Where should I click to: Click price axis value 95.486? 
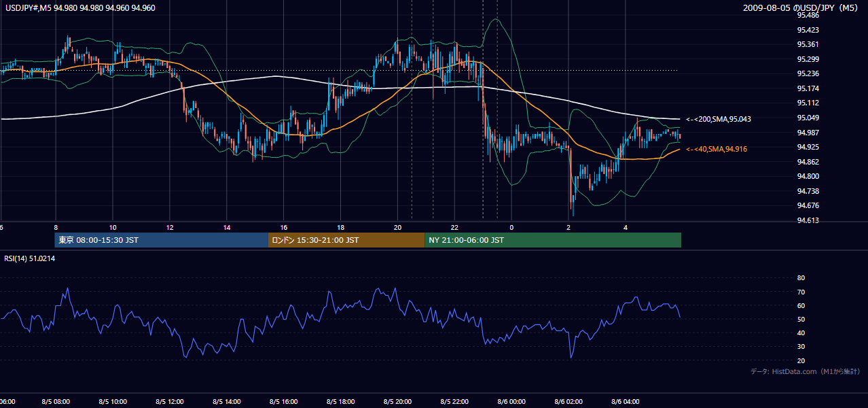click(808, 15)
